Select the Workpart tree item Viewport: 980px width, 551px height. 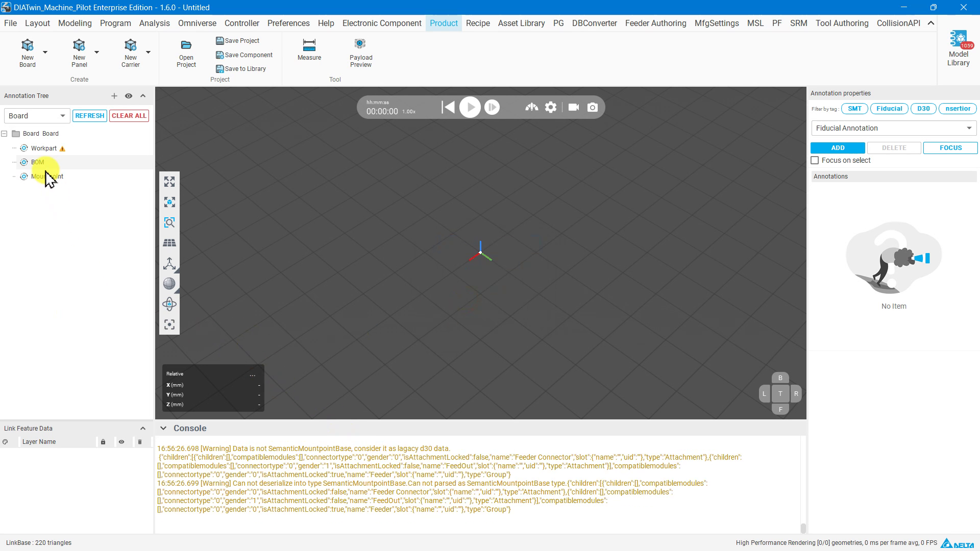[x=44, y=148]
